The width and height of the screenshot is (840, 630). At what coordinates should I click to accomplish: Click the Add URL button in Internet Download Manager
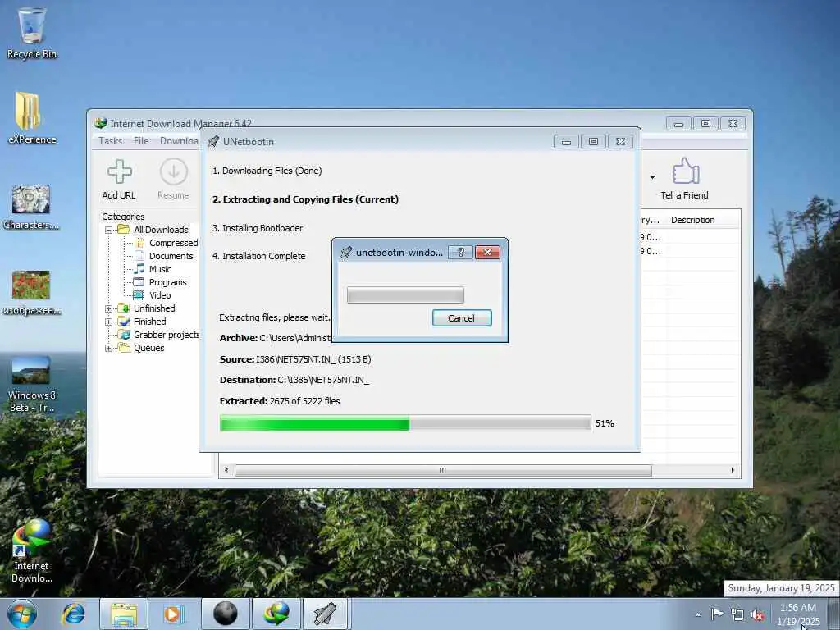119,180
